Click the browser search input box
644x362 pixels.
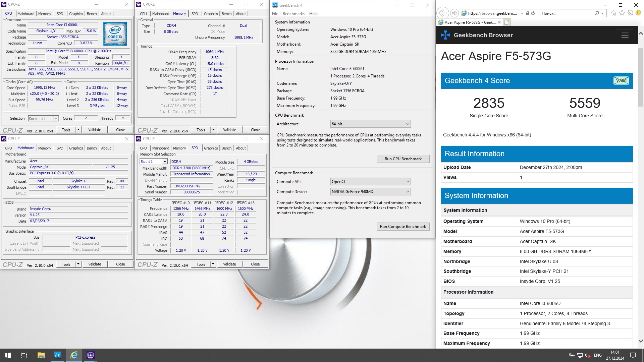pyautogui.click(x=567, y=13)
